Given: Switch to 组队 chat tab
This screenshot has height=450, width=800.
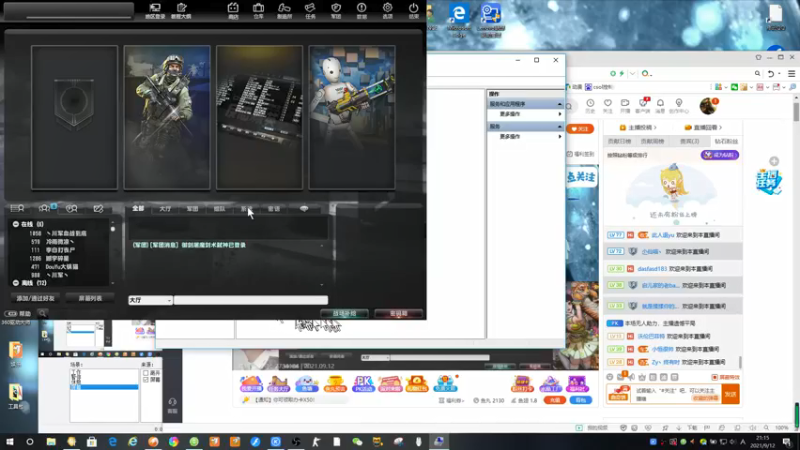Looking at the screenshot, I should coord(219,209).
